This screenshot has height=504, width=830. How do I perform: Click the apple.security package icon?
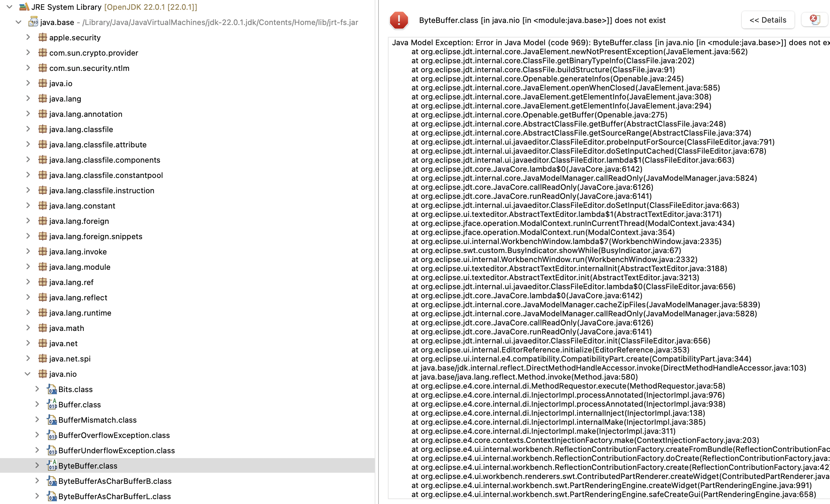[43, 38]
